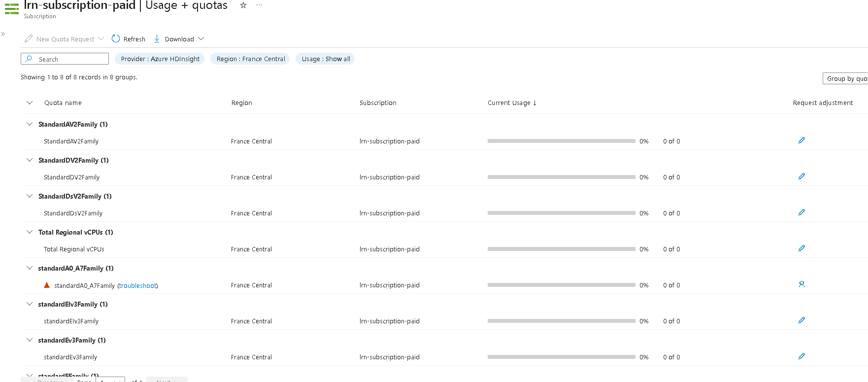Sort by Current Usage column

click(x=512, y=103)
